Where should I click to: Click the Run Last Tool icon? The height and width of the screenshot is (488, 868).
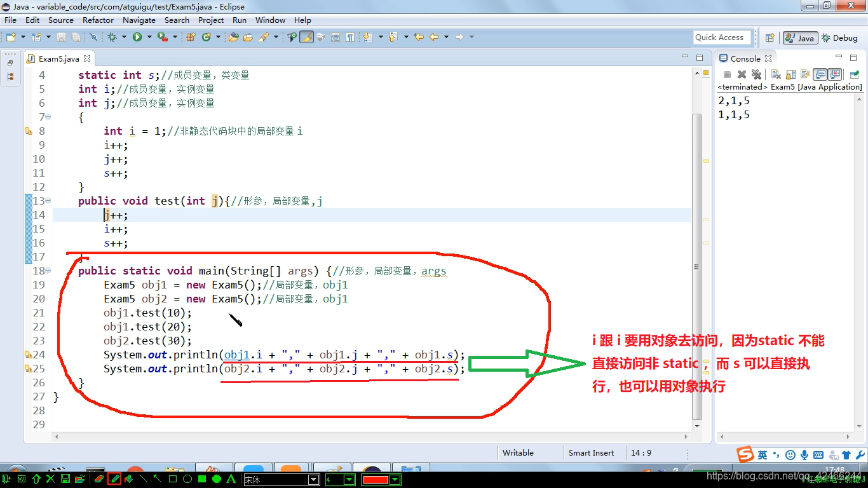pyautogui.click(x=162, y=37)
